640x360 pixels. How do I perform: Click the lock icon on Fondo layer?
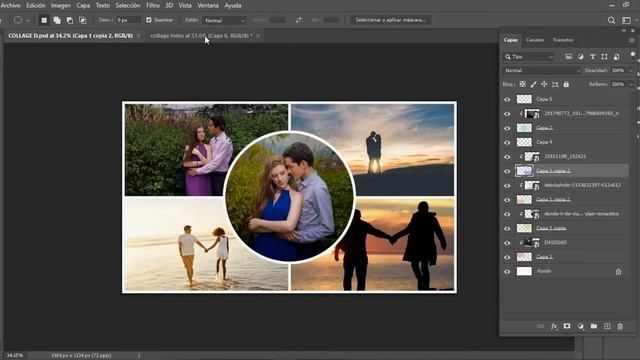(618, 271)
